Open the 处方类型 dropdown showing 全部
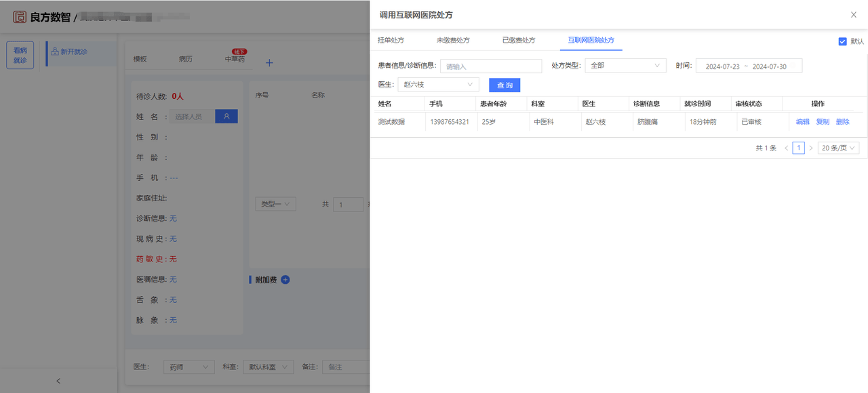The width and height of the screenshot is (868, 393). [x=625, y=66]
